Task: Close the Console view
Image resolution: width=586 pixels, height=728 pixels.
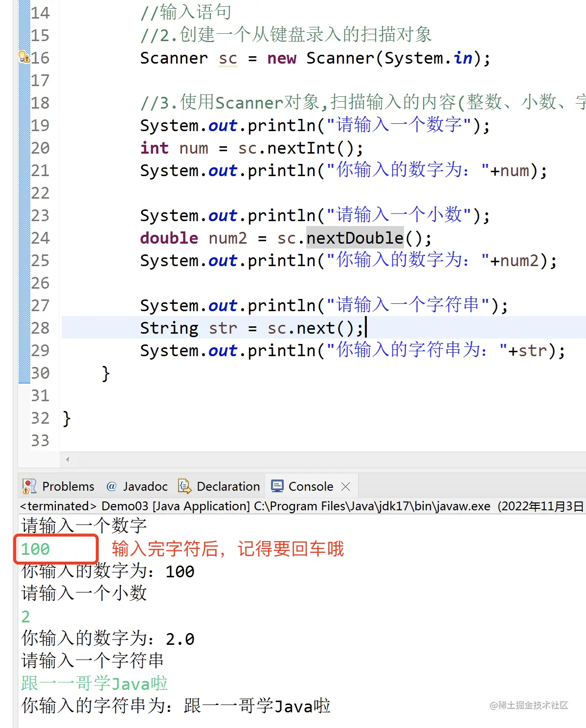Action: [345, 486]
